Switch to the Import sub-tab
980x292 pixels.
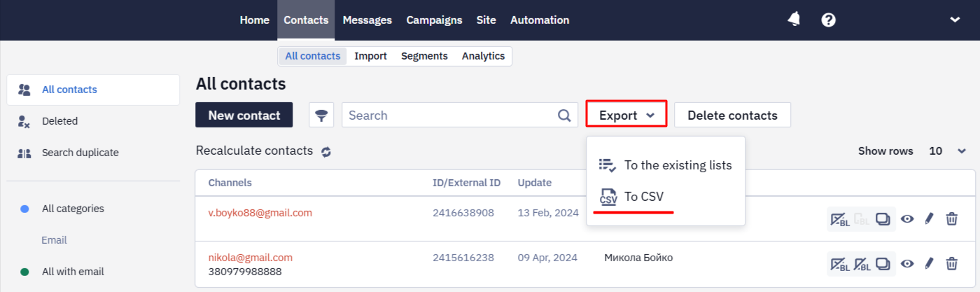tap(370, 56)
